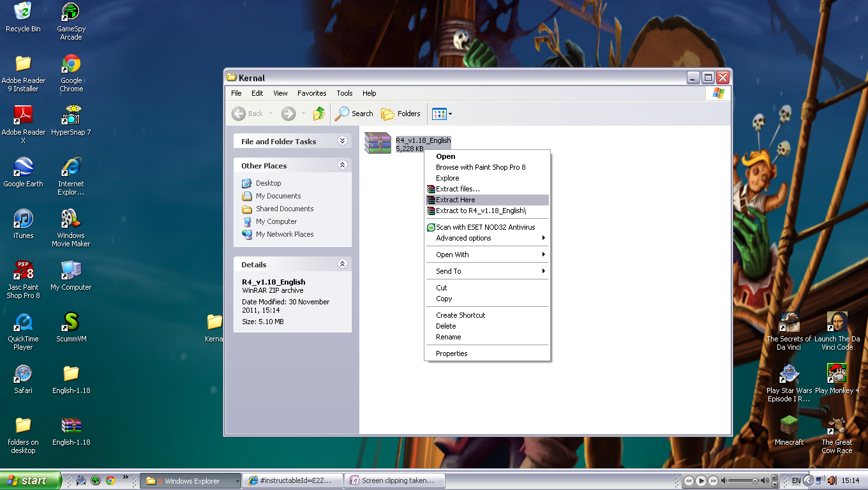Click the Up folder icon in toolbar

(319, 114)
